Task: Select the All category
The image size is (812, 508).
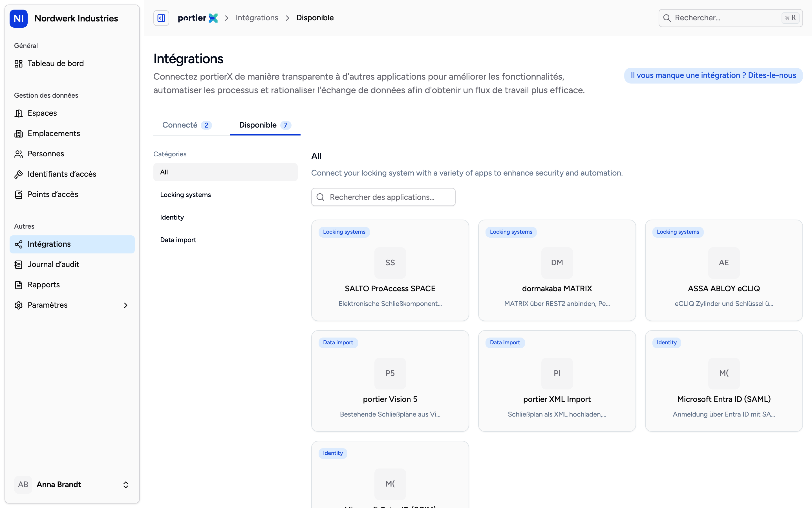Action: 226,172
